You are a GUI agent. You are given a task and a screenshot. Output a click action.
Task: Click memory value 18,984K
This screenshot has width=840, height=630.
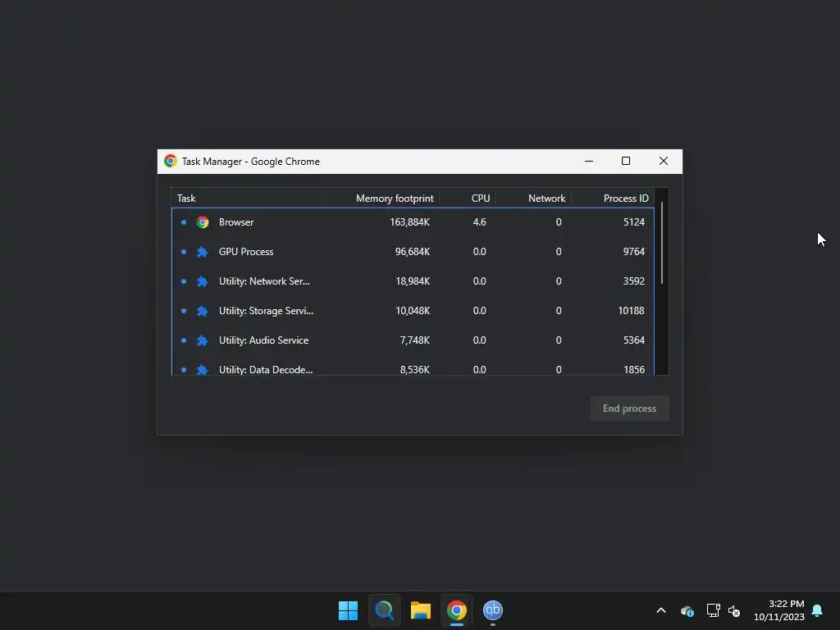click(x=413, y=281)
